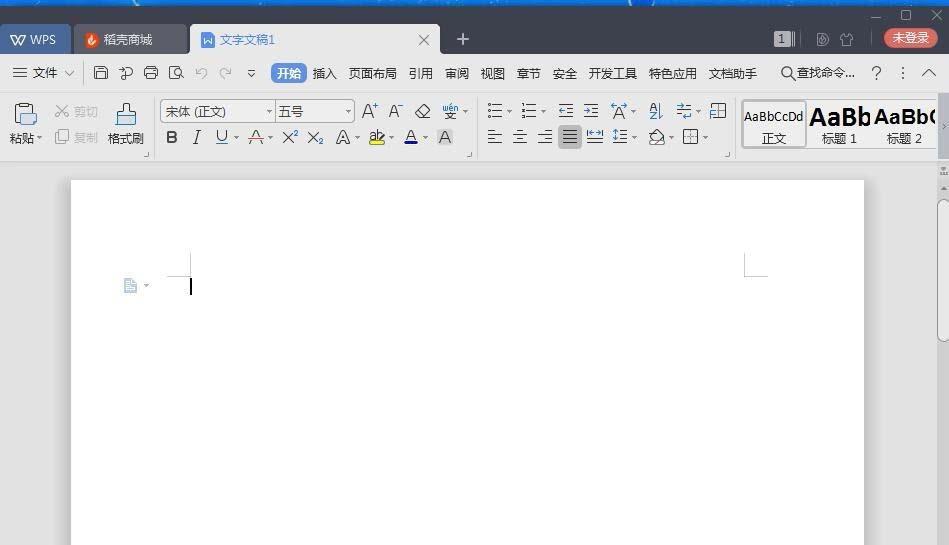Image resolution: width=949 pixels, height=545 pixels.
Task: Decrease font size with A- icon
Action: click(x=395, y=111)
